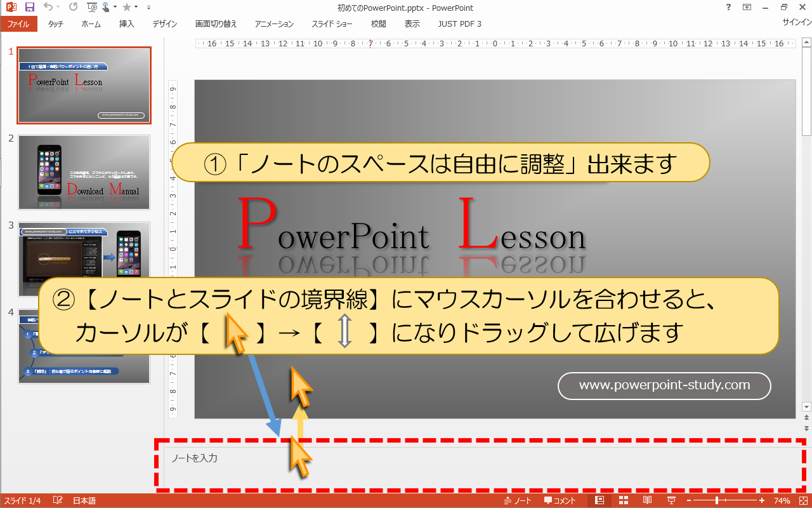Click the スライド 1/4 status indicator
This screenshot has height=508, width=812.
(x=22, y=501)
